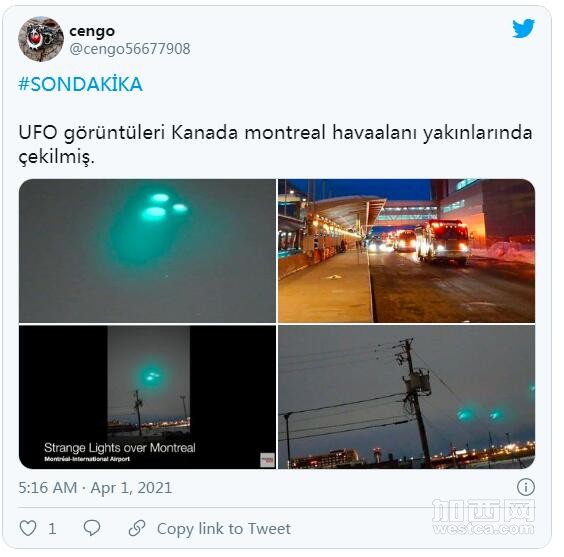Like the tweet with heart icon

[28, 528]
